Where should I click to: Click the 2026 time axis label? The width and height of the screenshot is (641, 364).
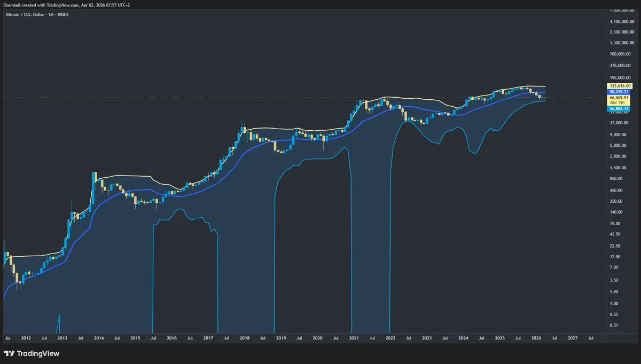[x=536, y=338]
